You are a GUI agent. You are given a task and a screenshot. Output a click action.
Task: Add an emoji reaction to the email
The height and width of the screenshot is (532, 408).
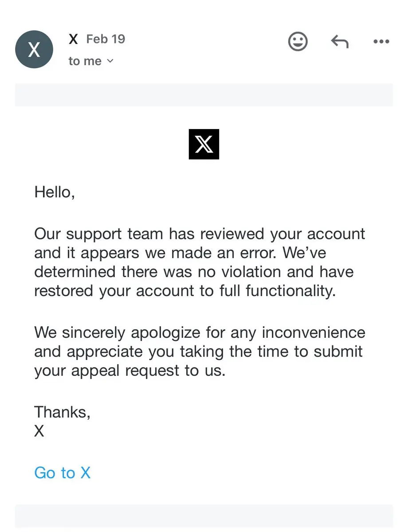[x=298, y=42]
